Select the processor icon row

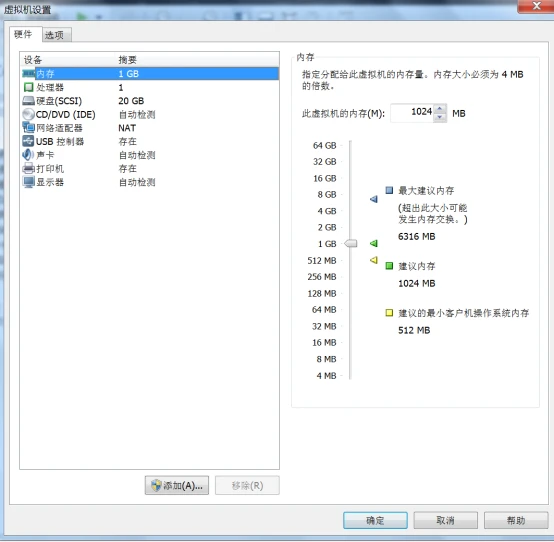[28, 87]
